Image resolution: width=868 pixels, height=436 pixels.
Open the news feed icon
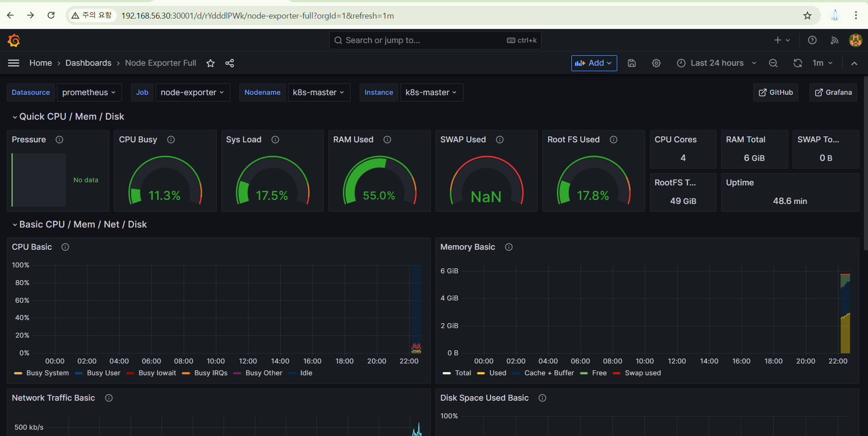834,40
